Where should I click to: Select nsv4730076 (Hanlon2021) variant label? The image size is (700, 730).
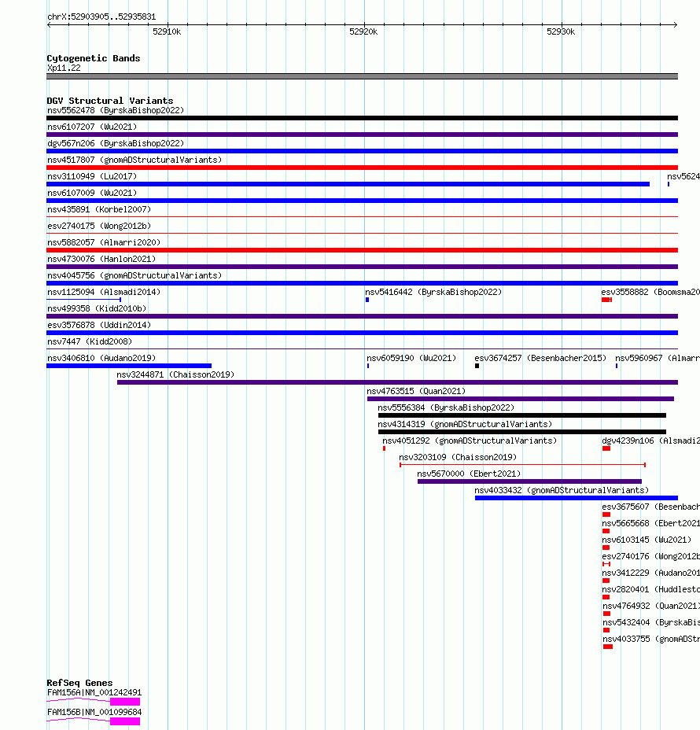(101, 259)
